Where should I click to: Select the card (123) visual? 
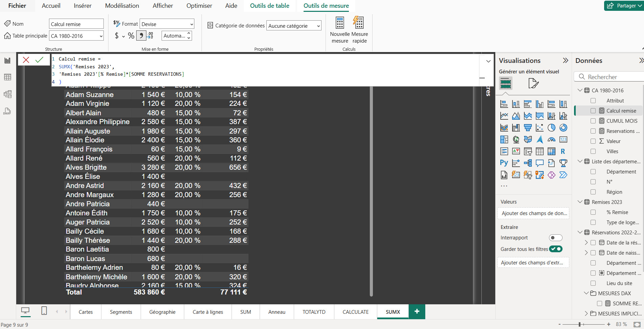pyautogui.click(x=563, y=139)
